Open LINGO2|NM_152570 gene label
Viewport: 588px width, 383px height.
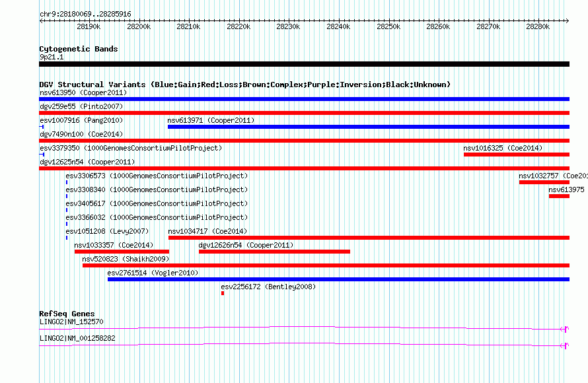pos(71,322)
